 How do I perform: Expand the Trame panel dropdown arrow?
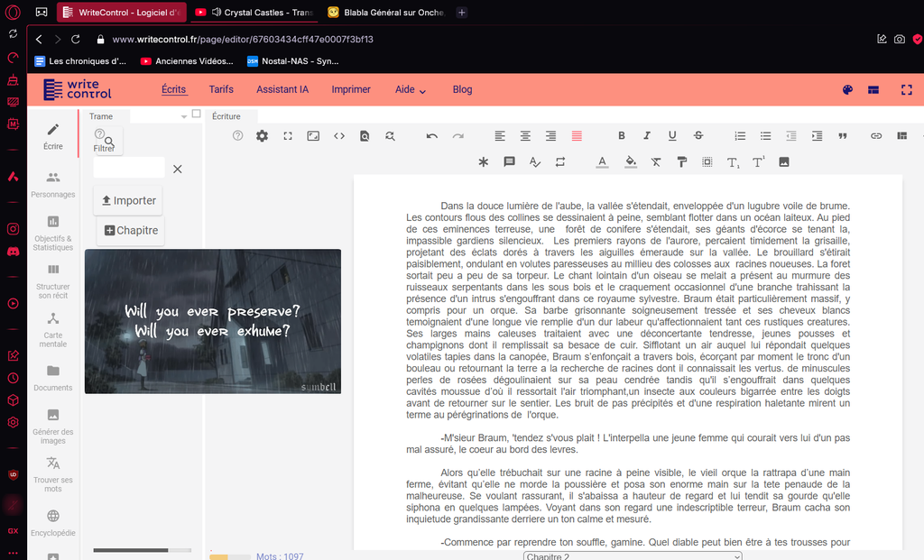(x=185, y=115)
